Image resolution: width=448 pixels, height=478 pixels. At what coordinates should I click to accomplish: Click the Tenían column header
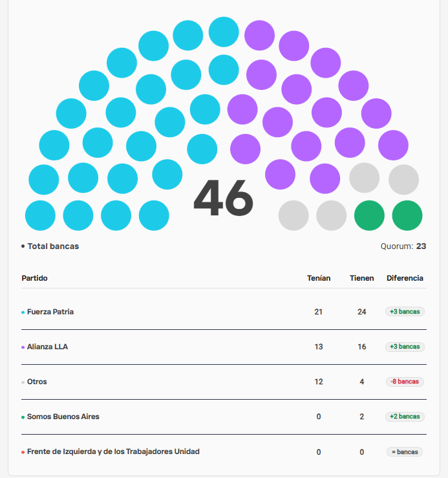(x=319, y=278)
